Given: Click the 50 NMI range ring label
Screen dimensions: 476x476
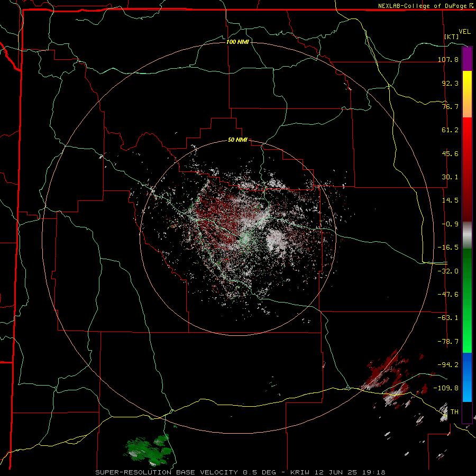Looking at the screenshot, I should 237,140.
